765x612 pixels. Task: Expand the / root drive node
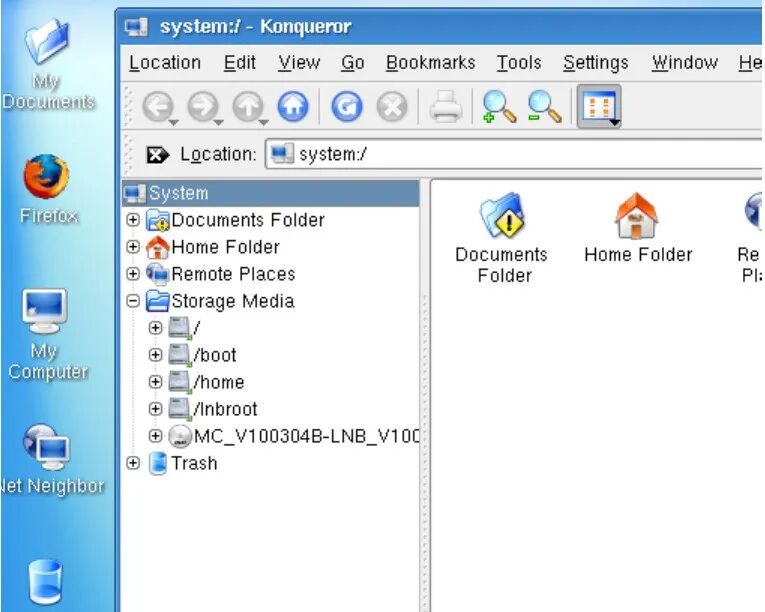pyautogui.click(x=155, y=327)
